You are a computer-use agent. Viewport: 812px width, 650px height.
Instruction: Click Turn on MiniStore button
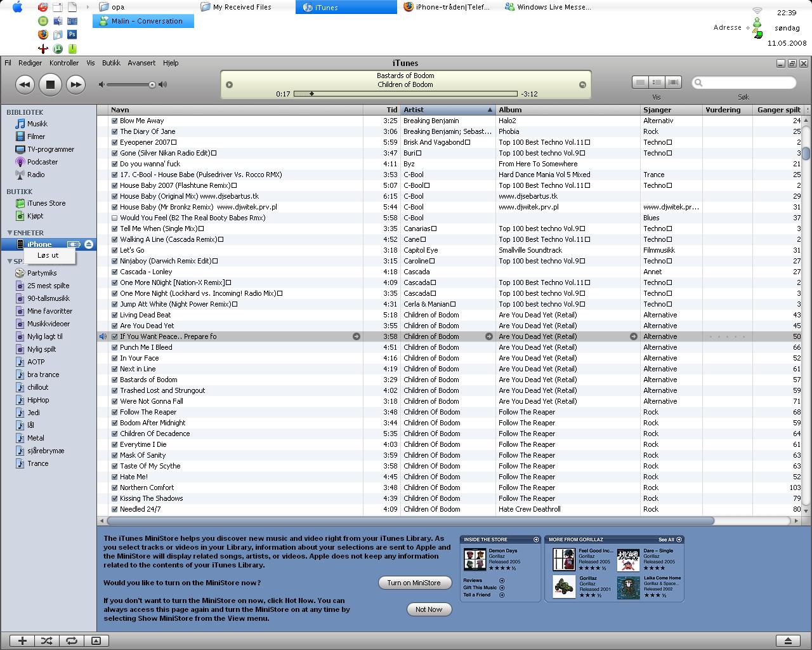tap(414, 583)
